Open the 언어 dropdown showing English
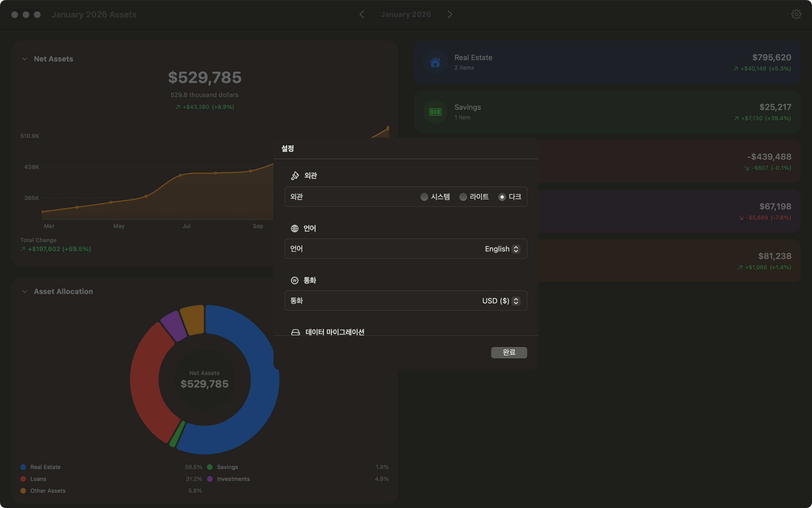This screenshot has height=508, width=812. tap(502, 249)
